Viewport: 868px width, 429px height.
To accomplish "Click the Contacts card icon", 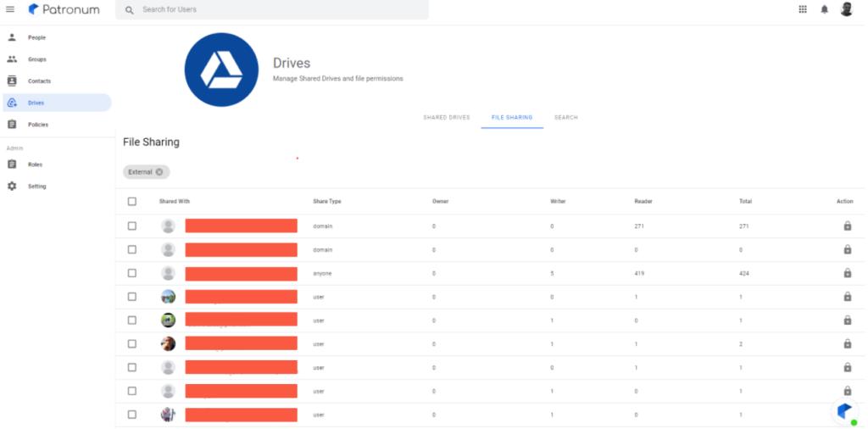I will click(x=12, y=81).
